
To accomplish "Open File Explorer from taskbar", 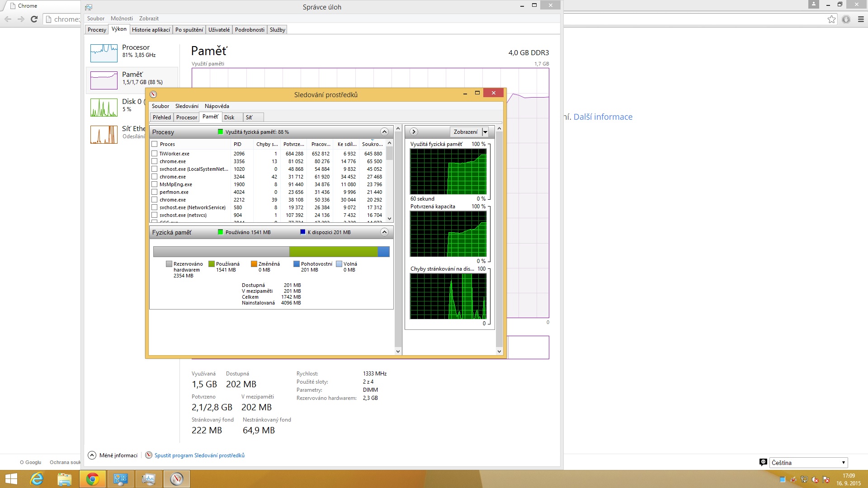I will (x=65, y=479).
